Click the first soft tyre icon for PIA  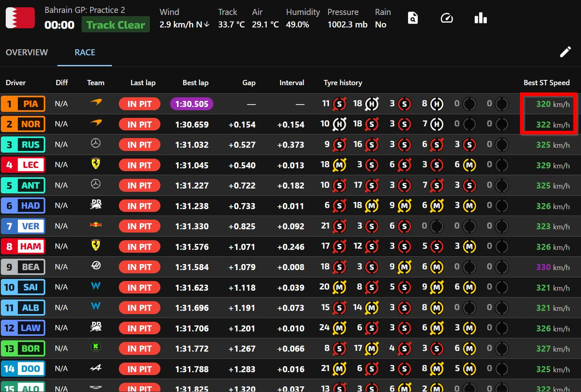pos(339,104)
